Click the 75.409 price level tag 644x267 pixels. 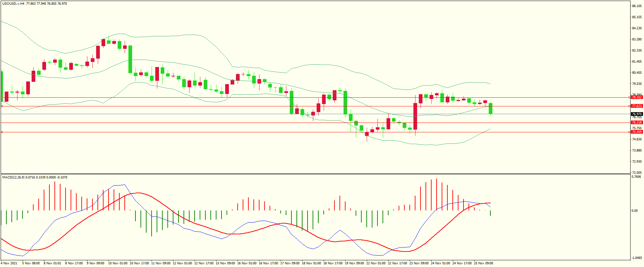637,132
